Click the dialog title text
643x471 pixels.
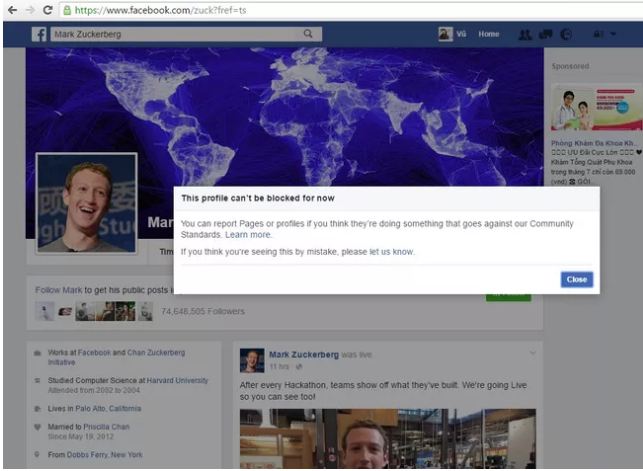[258, 198]
